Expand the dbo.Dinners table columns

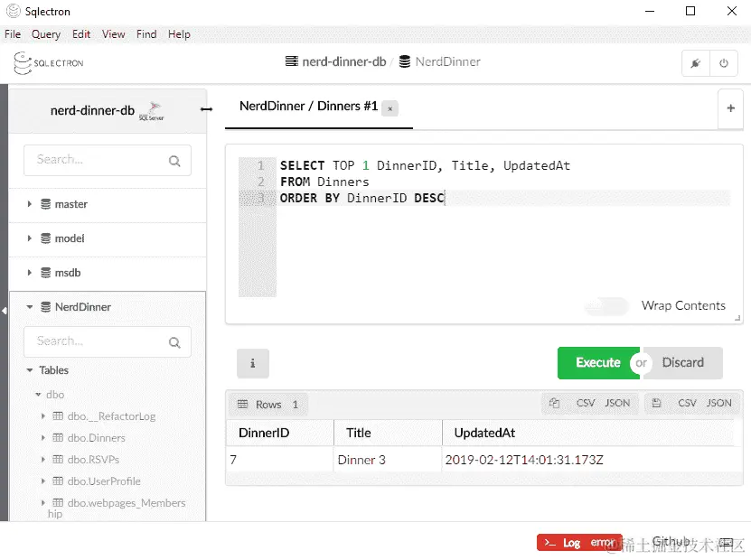coord(43,438)
